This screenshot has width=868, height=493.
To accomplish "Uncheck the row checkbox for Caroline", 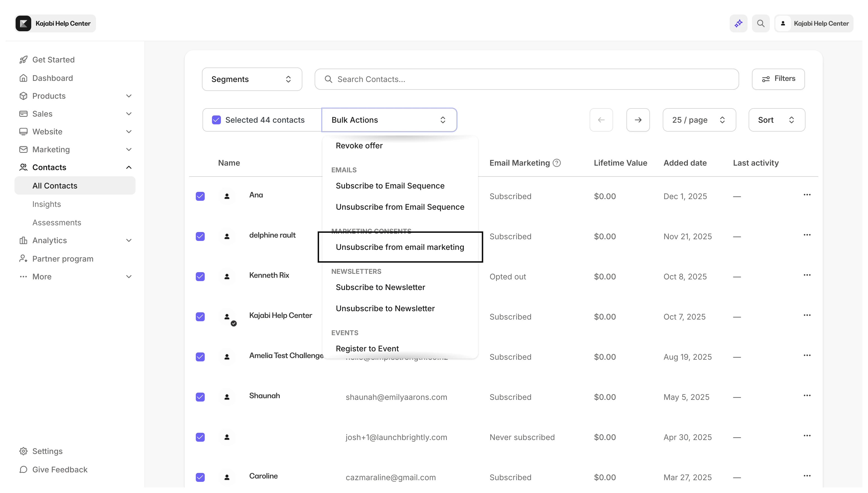I will click(200, 477).
